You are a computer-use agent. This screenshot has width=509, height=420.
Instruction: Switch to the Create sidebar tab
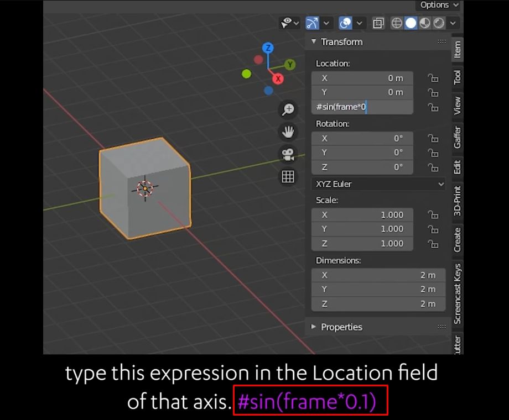click(458, 240)
